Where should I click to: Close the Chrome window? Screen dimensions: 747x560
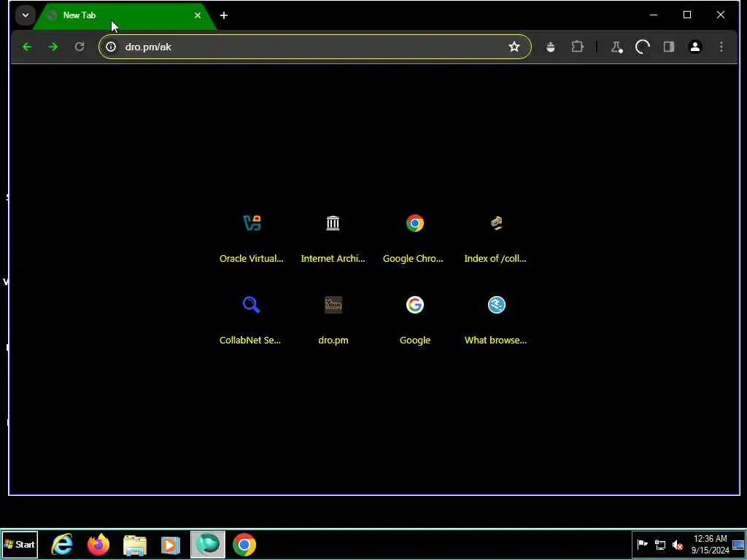pyautogui.click(x=721, y=15)
